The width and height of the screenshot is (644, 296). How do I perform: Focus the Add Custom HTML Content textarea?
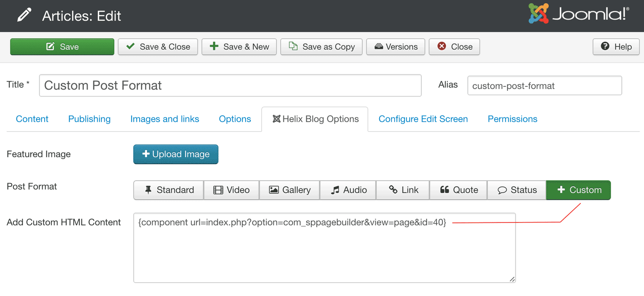324,253
